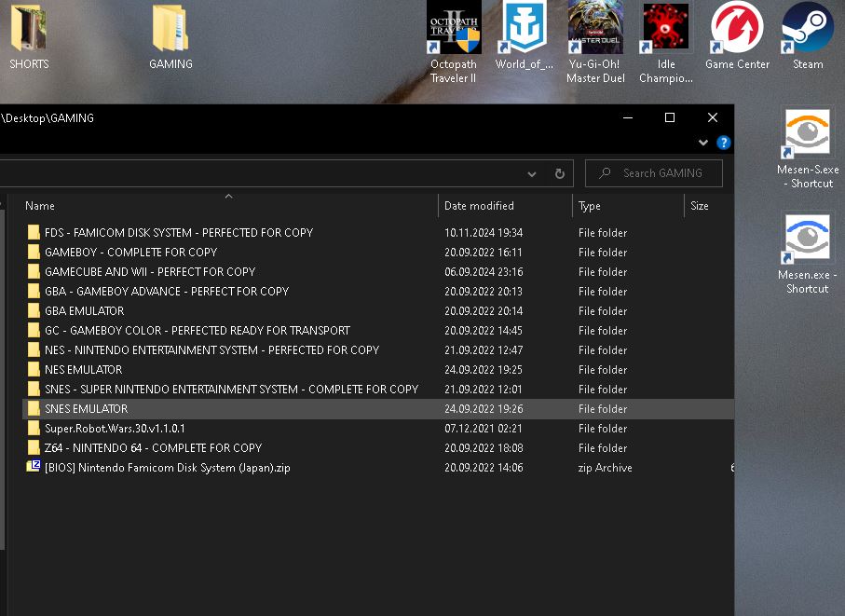Viewport: 845px width, 616px height.
Task: Click the date 21.09.2022 12:47
Action: pos(484,349)
